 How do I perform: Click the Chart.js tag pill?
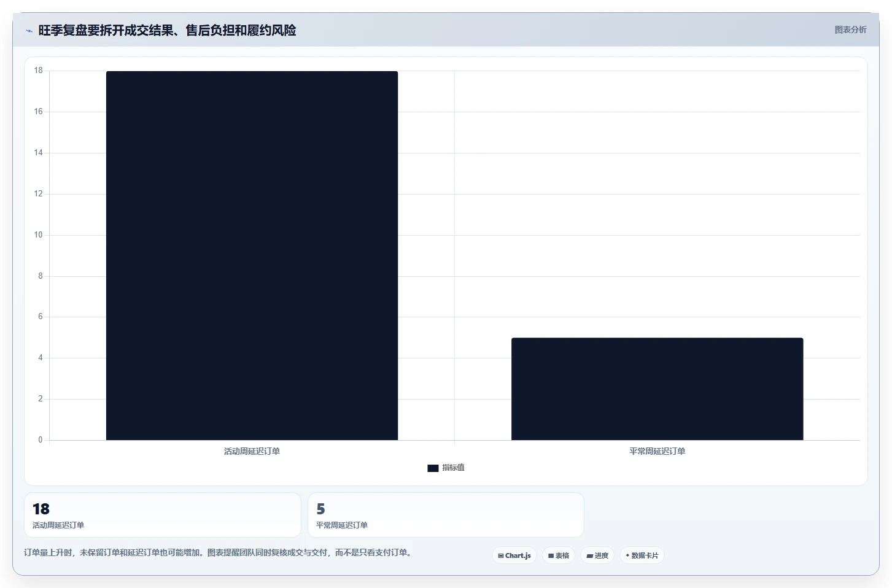click(x=514, y=555)
